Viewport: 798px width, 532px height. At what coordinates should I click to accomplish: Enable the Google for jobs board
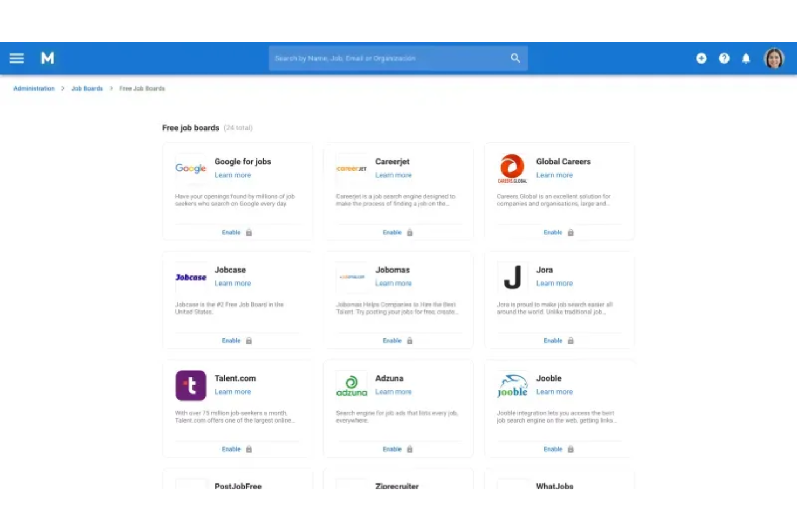(x=231, y=233)
